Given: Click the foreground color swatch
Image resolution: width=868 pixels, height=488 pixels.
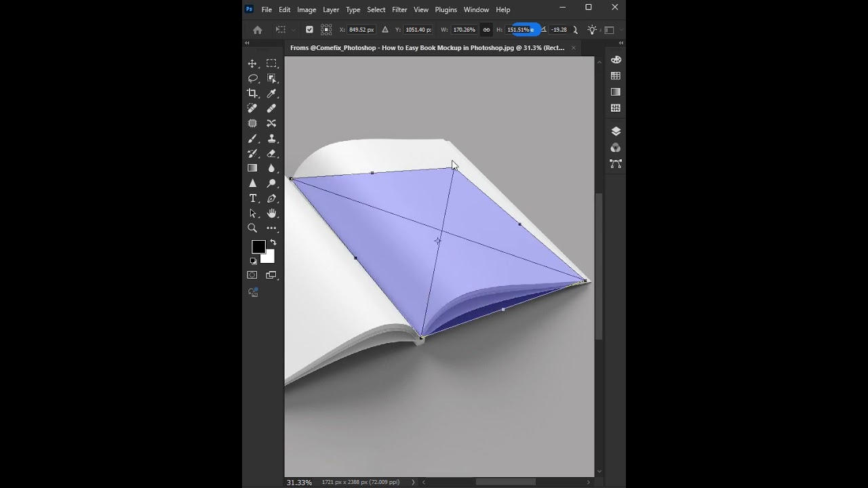Looking at the screenshot, I should click(x=258, y=247).
